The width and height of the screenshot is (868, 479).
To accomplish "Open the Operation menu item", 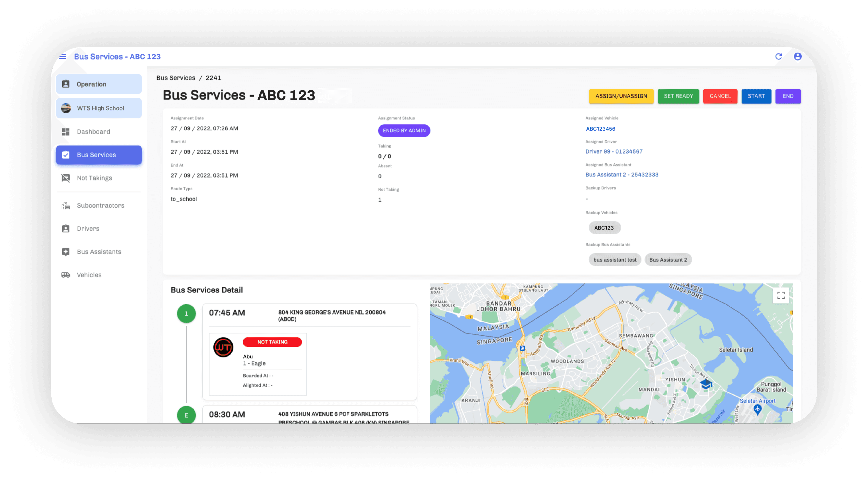I will pos(99,84).
